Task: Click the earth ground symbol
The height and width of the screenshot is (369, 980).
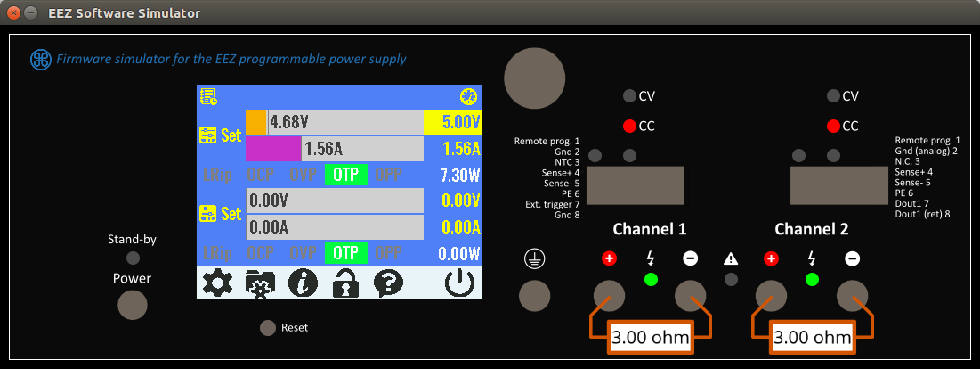Action: [x=535, y=258]
